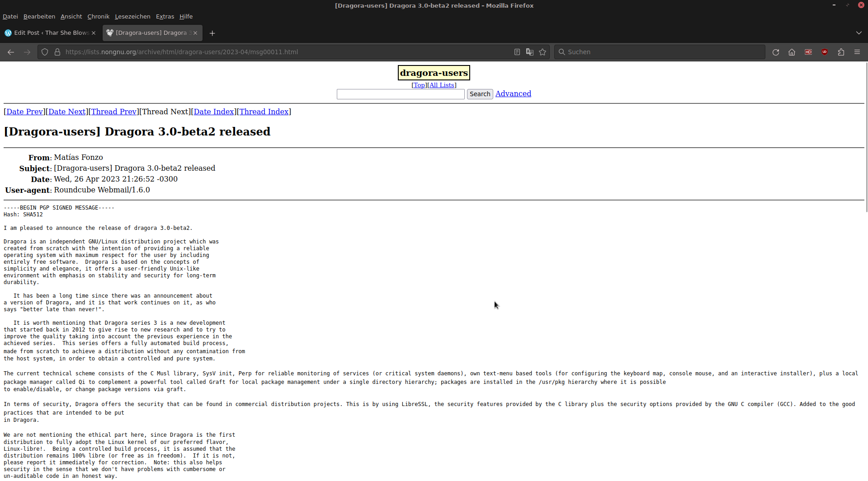Open the Chronik menu

99,16
